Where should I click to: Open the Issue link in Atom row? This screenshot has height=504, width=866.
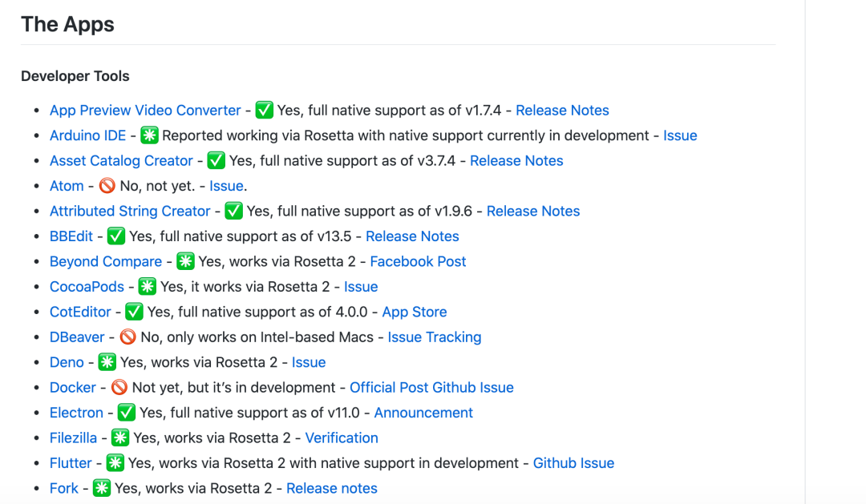[226, 186]
